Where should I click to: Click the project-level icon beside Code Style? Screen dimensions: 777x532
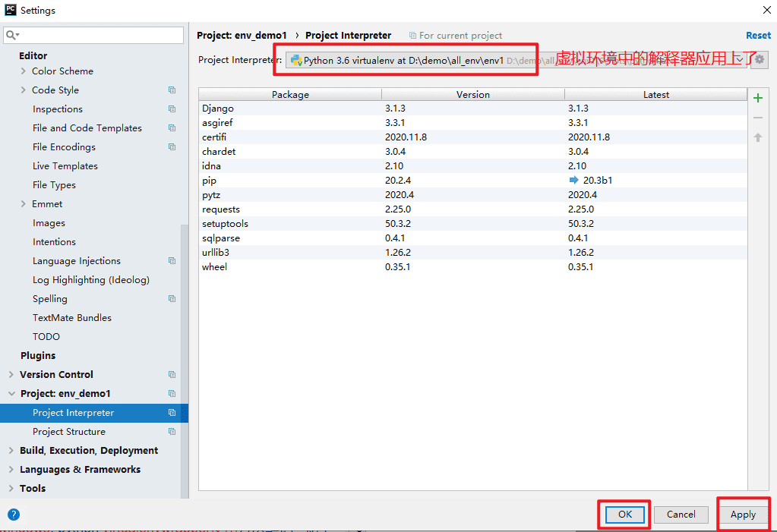pyautogui.click(x=172, y=90)
